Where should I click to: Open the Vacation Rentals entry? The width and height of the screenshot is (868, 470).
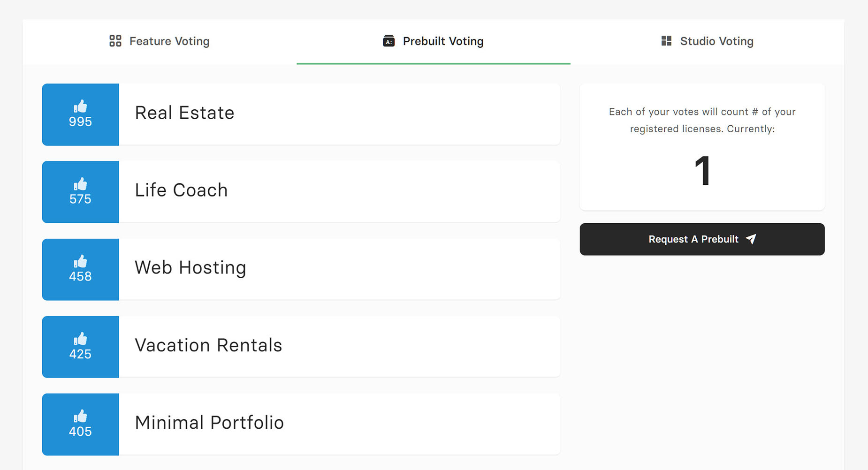(339, 347)
